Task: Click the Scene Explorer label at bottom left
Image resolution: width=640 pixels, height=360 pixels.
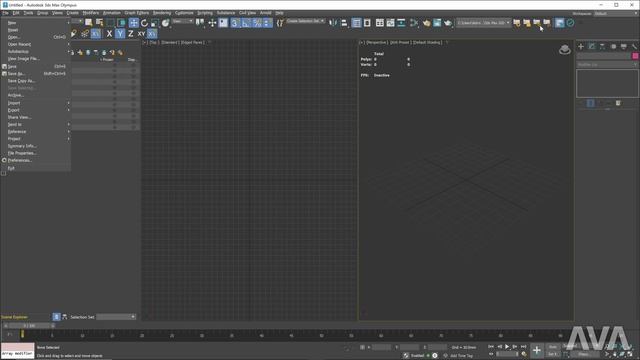Action: [14, 317]
